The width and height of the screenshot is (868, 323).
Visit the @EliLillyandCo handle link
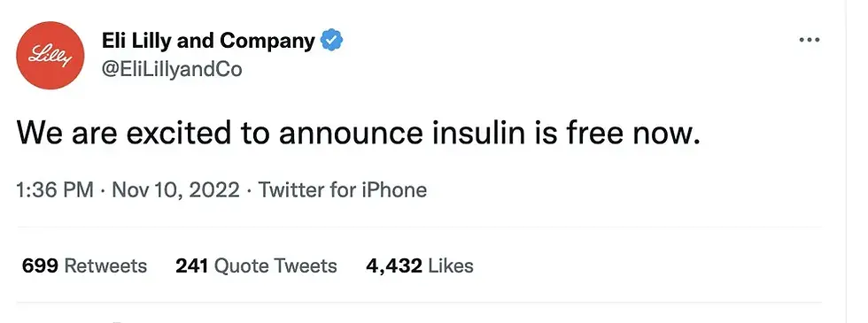click(x=172, y=70)
